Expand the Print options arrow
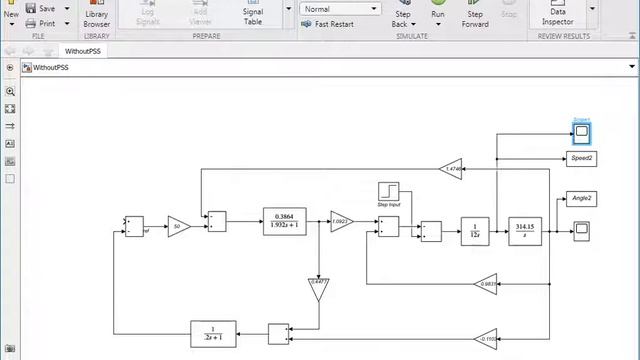Viewport: 640px width, 360px height. tap(67, 24)
